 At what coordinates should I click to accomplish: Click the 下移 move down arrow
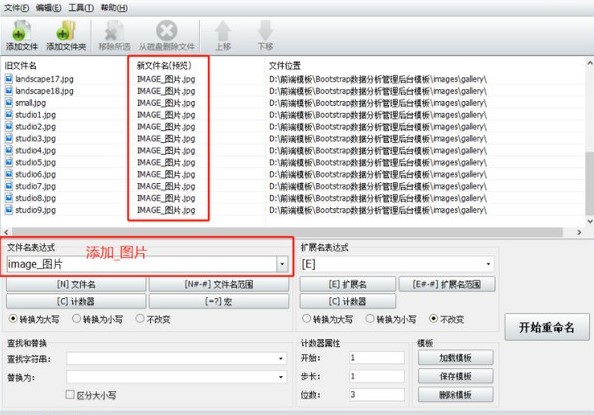point(265,31)
